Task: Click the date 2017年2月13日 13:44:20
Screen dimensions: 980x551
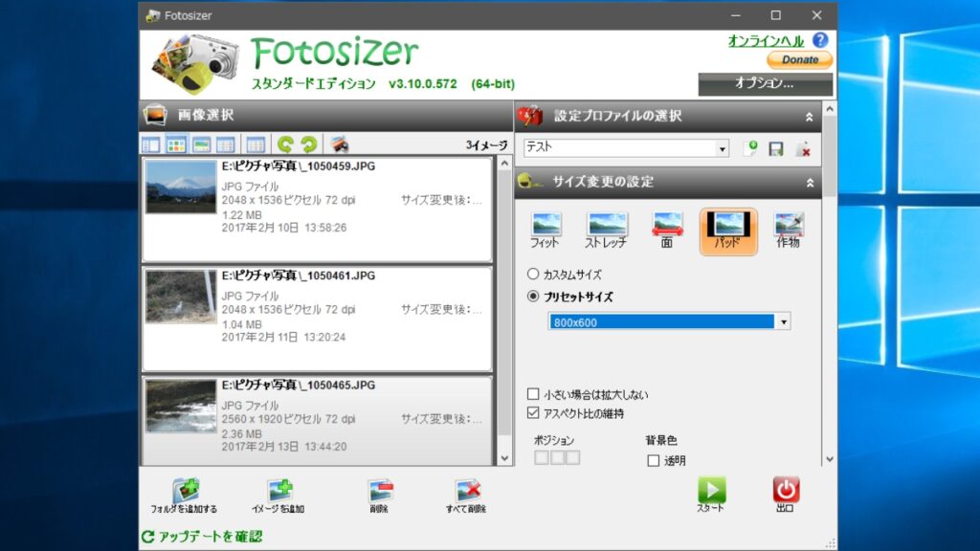Action: tap(283, 447)
